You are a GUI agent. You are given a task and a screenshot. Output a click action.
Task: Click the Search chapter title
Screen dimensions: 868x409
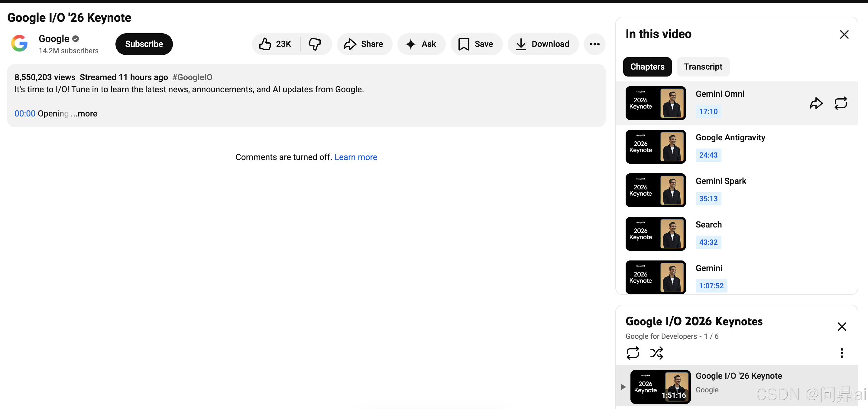tap(709, 224)
